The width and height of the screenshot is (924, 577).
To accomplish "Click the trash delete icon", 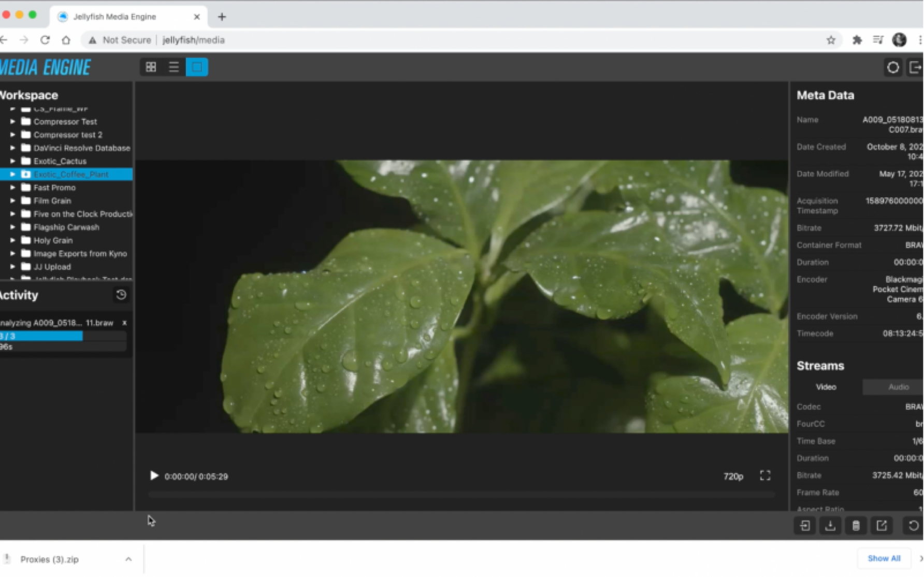I will [856, 526].
